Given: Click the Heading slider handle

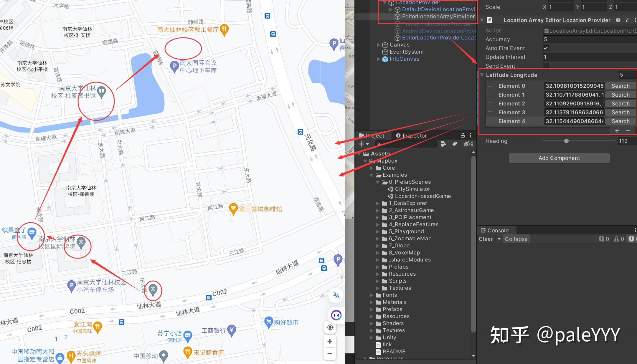Looking at the screenshot, I should [566, 141].
